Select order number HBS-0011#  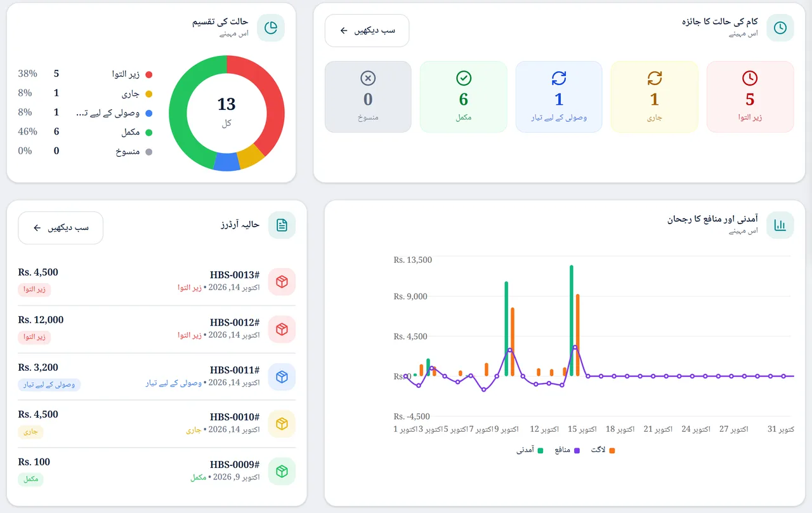pos(235,370)
